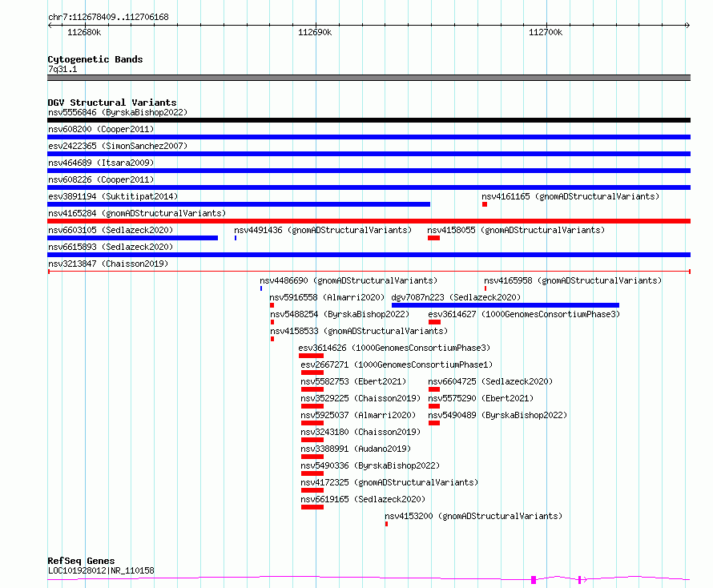Click the red bar under nsv4165284
The width and height of the screenshot is (713, 588).
(x=369, y=221)
